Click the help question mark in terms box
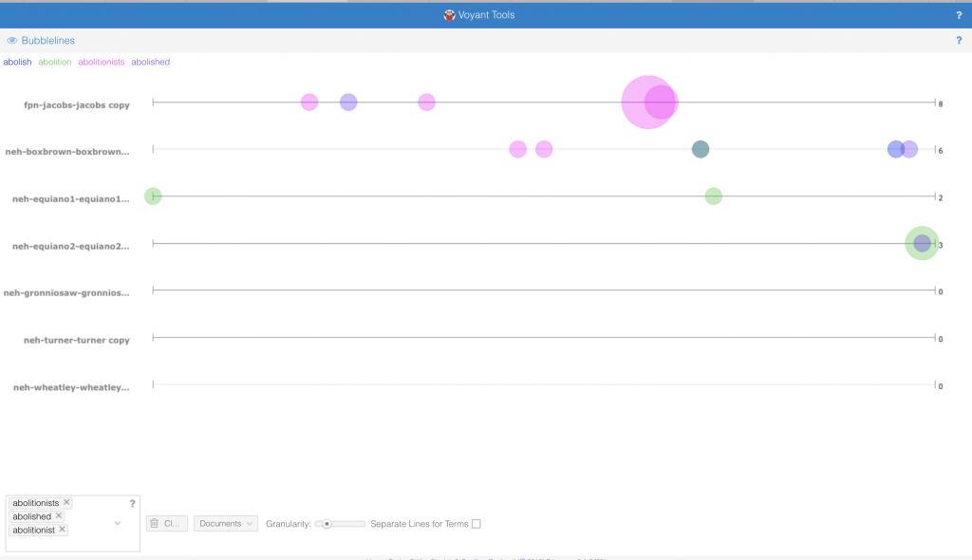The height and width of the screenshot is (560, 972). 132,503
